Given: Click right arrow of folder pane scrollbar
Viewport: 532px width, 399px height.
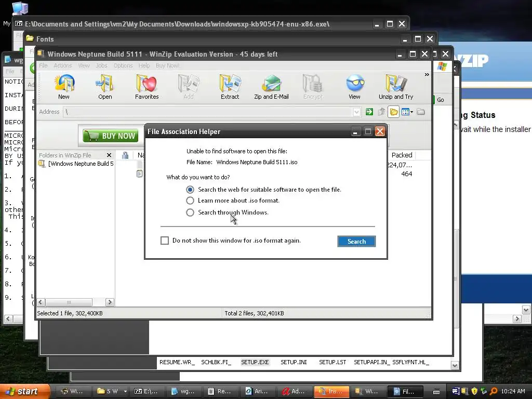Looking at the screenshot, I should [x=110, y=302].
